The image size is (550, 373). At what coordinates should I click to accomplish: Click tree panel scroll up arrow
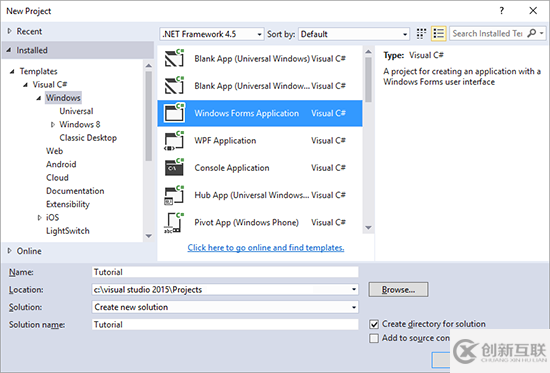click(x=149, y=66)
